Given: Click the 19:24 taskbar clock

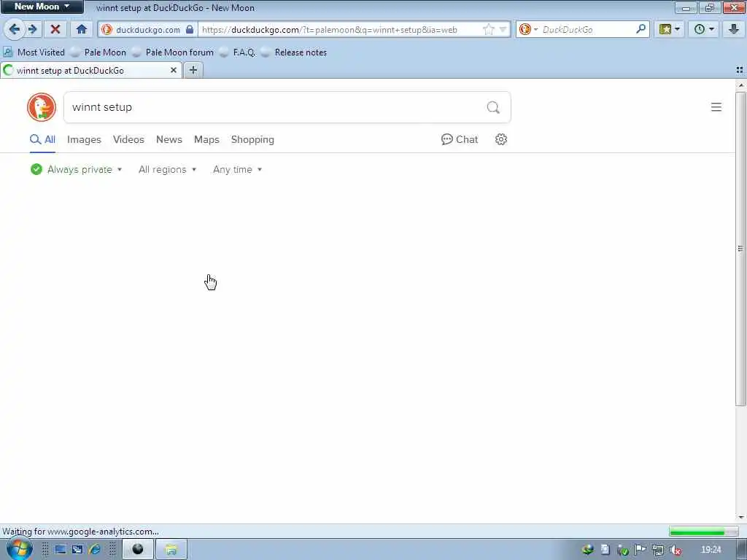Looking at the screenshot, I should pyautogui.click(x=711, y=550).
